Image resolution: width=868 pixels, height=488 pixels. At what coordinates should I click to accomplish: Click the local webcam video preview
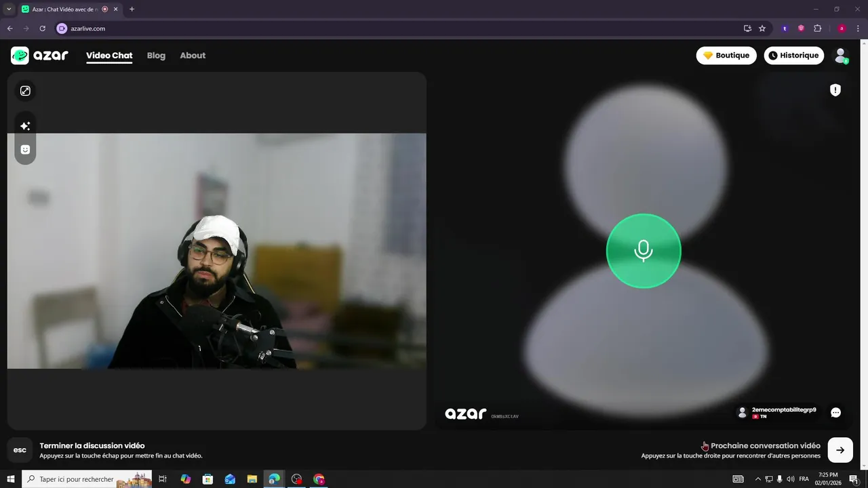pyautogui.click(x=217, y=251)
